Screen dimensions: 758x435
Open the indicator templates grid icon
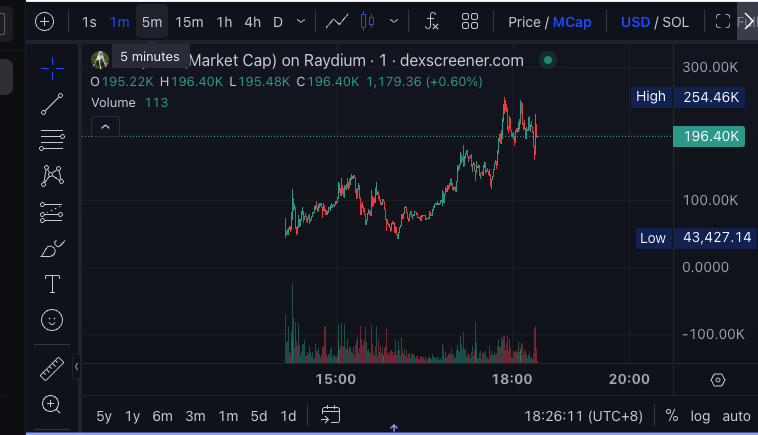point(469,22)
